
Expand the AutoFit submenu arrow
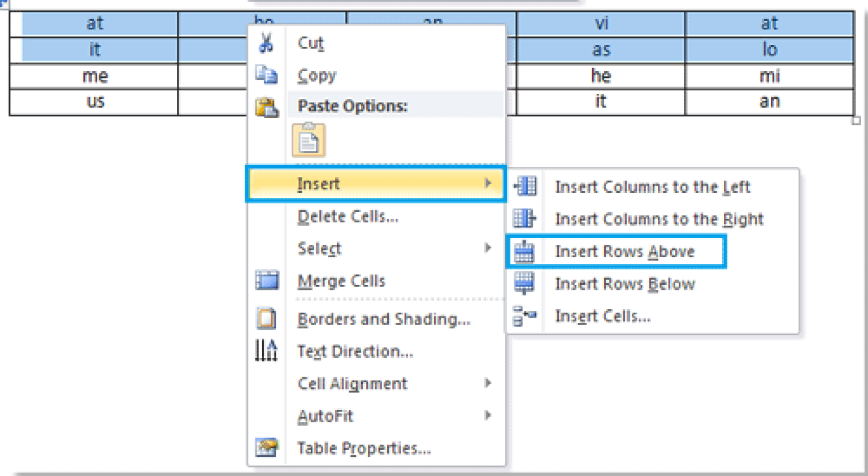pos(488,416)
